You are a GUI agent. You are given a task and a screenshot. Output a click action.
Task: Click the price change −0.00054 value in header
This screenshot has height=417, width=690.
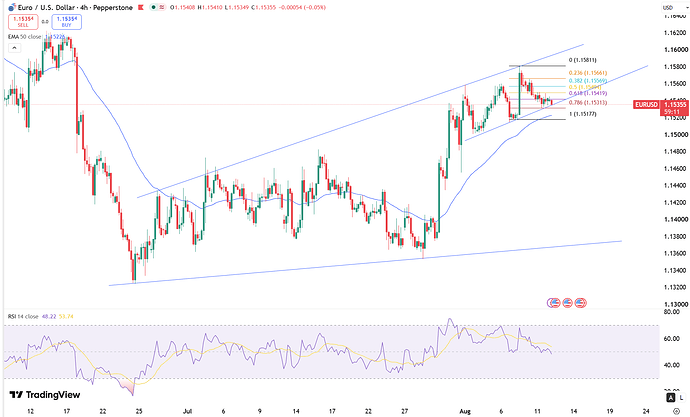coord(292,7)
